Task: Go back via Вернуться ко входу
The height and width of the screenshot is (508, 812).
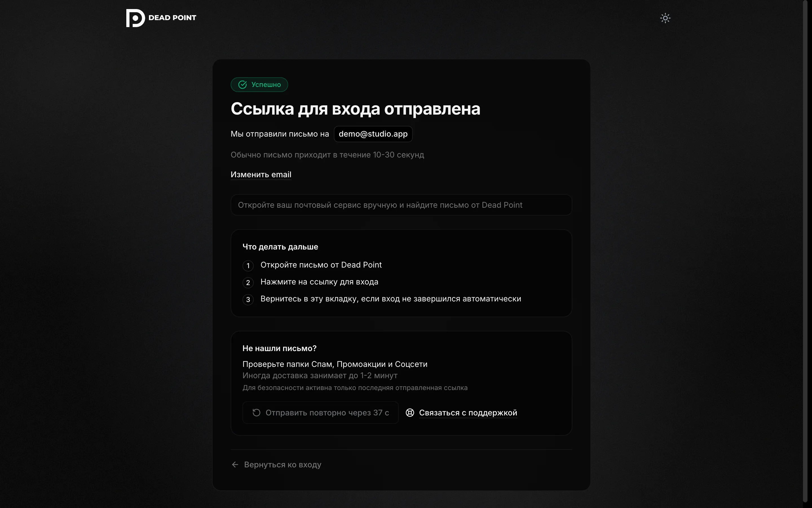Action: (x=282, y=465)
